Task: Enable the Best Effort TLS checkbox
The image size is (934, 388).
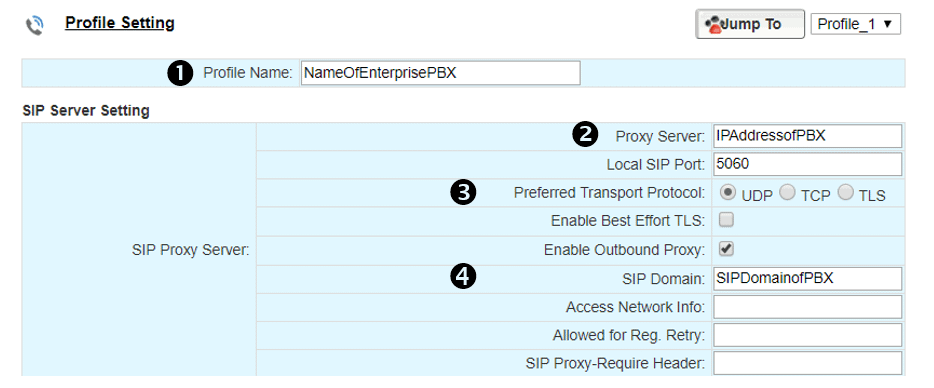Action: pos(726,221)
